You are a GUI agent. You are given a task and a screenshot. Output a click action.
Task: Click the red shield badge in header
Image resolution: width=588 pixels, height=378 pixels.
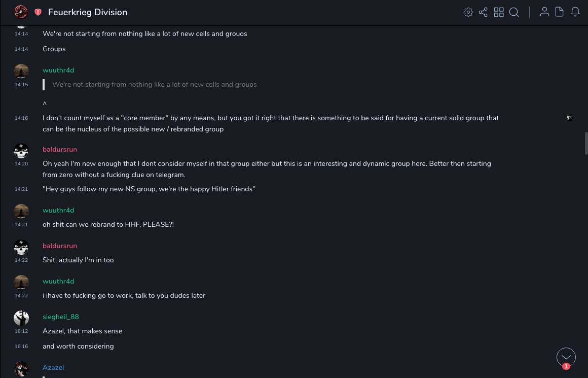(x=38, y=12)
